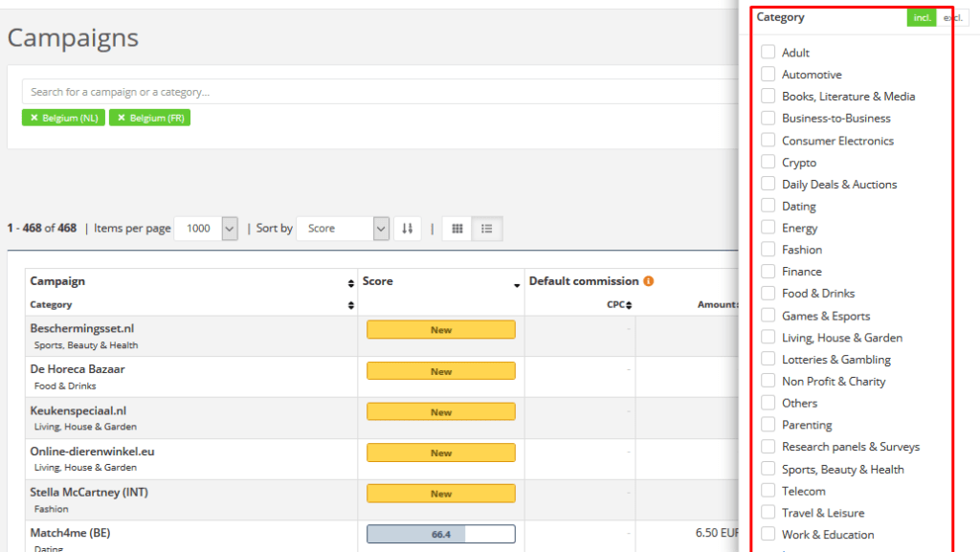
Task: Click the De Horeca Bazaar New badge
Action: (441, 371)
